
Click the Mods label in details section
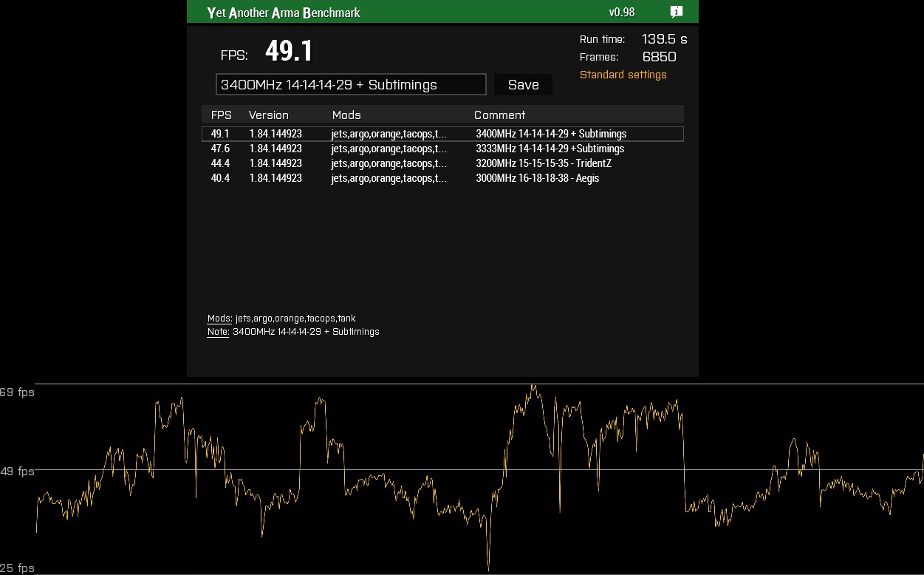pyautogui.click(x=219, y=319)
